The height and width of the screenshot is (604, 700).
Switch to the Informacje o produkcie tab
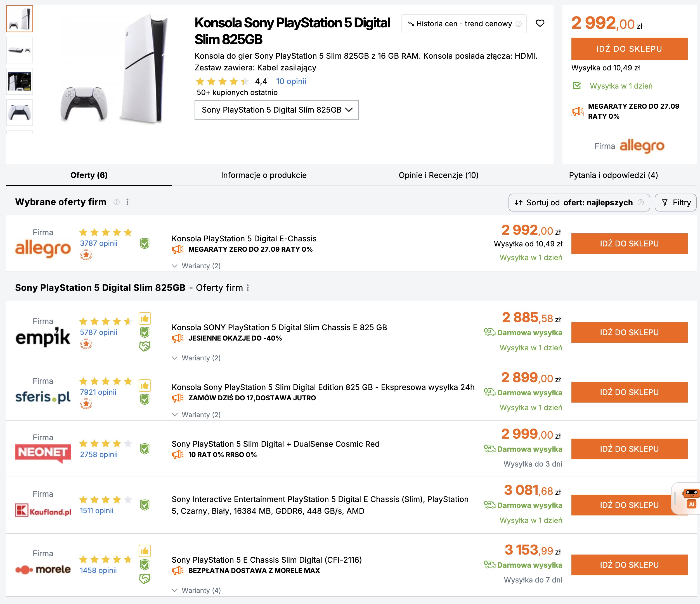(x=264, y=175)
